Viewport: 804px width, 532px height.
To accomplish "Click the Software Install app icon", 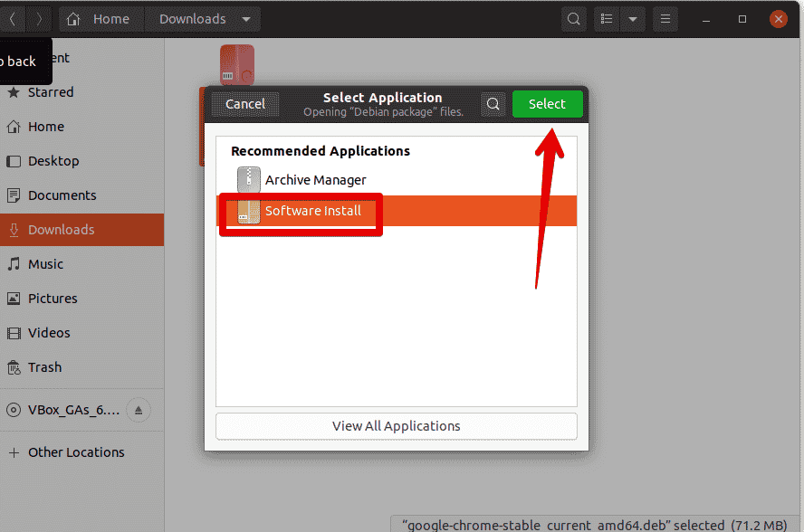I will [x=248, y=212].
